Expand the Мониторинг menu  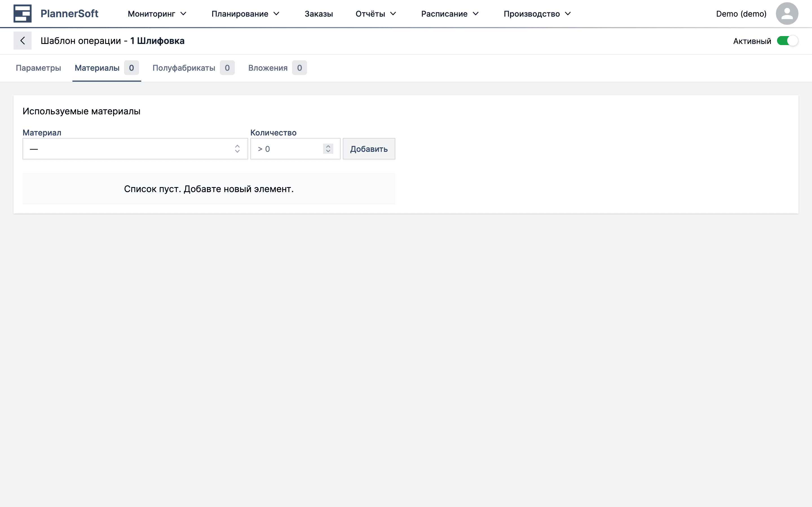pos(157,14)
